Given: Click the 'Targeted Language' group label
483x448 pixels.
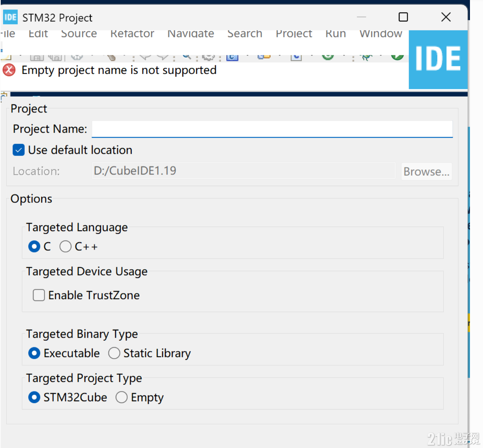Looking at the screenshot, I should (77, 227).
